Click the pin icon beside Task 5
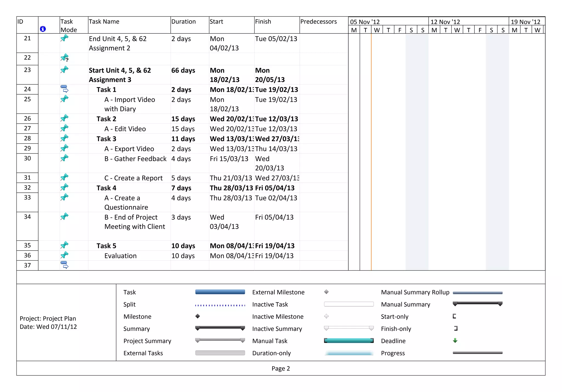 [x=64, y=245]
